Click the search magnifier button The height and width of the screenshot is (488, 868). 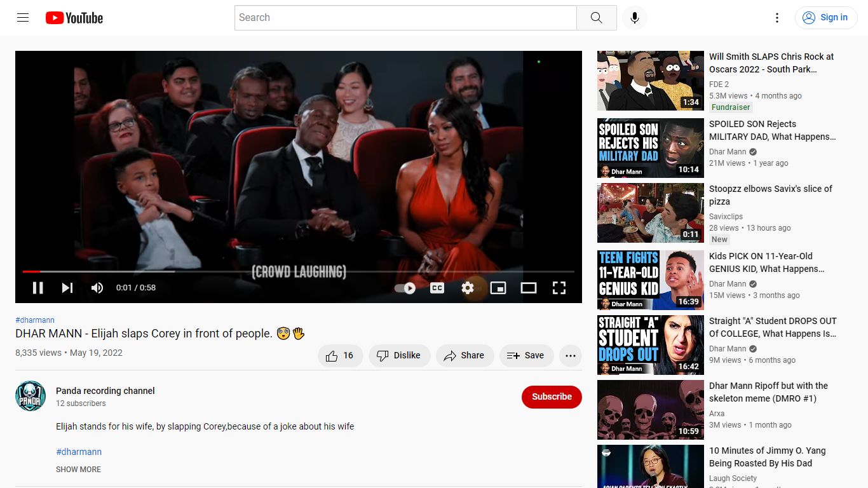point(596,18)
